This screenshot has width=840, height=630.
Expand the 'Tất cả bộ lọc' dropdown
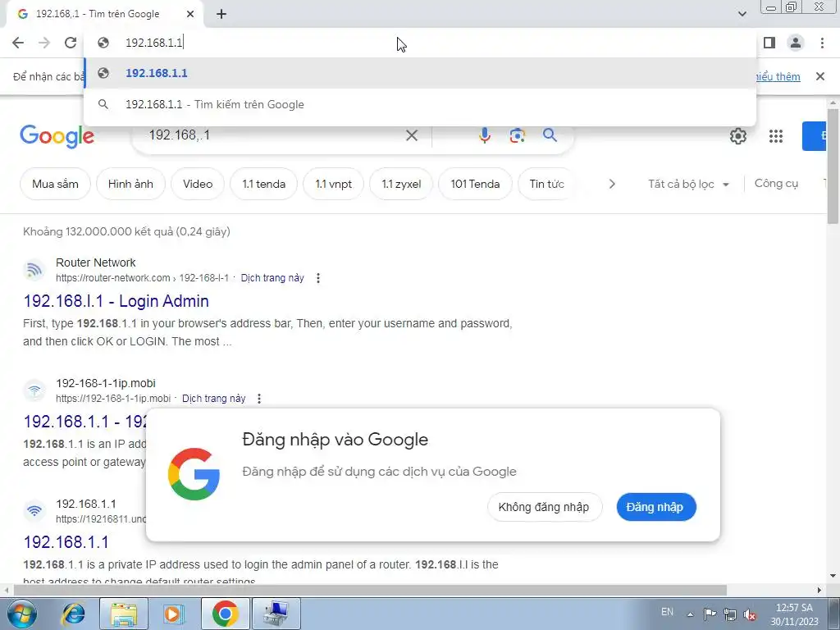click(x=689, y=184)
